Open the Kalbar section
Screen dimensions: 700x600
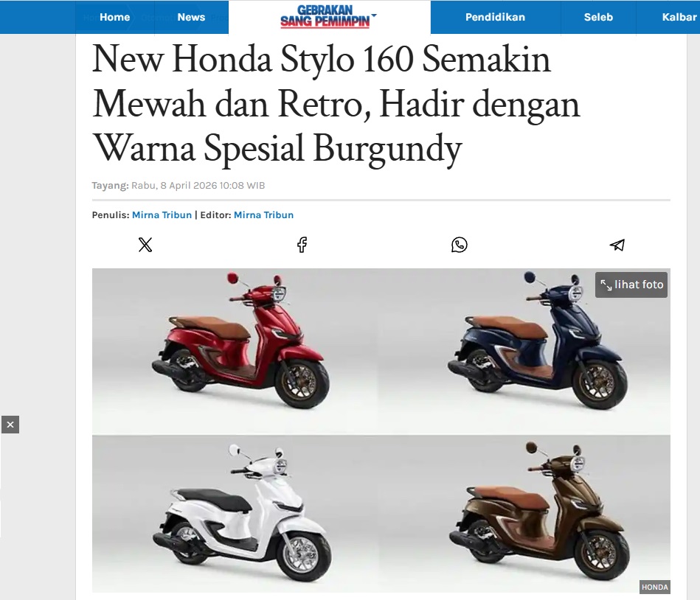pos(679,17)
